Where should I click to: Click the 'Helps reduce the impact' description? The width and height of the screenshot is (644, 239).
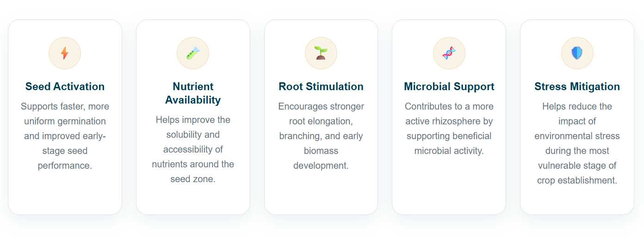577,143
